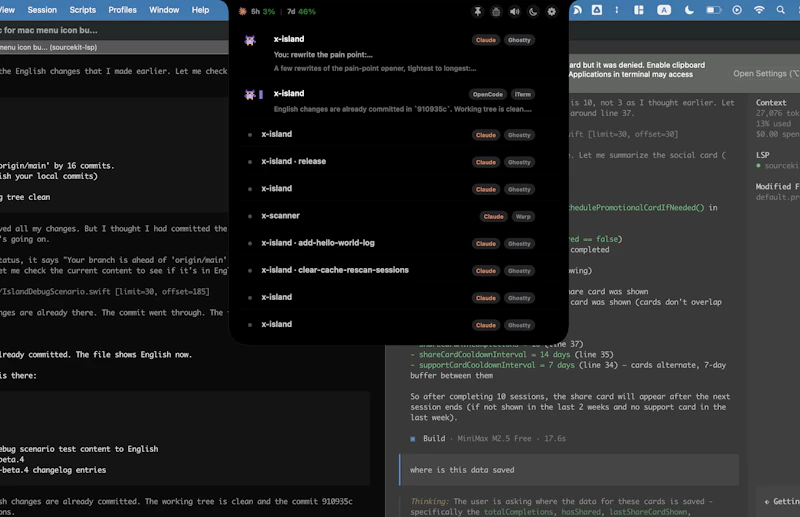Click the Warp badge on x-scanner

coord(523,216)
